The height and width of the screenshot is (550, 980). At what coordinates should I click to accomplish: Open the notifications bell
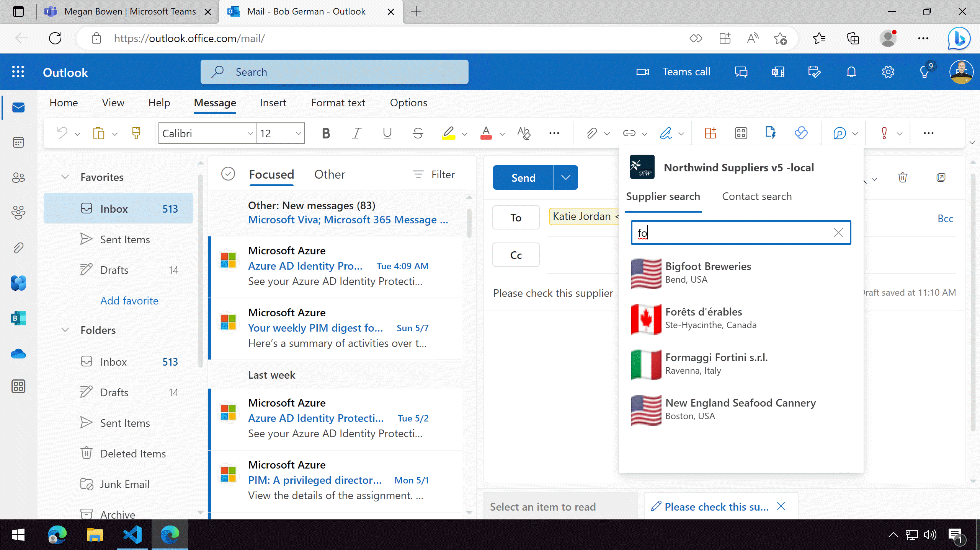[851, 72]
